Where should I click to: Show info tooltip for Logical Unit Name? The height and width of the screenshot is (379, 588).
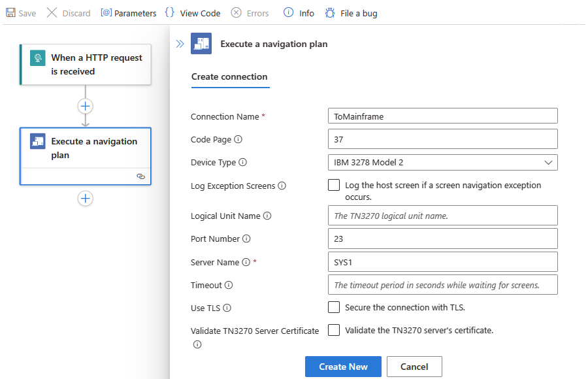click(x=267, y=216)
